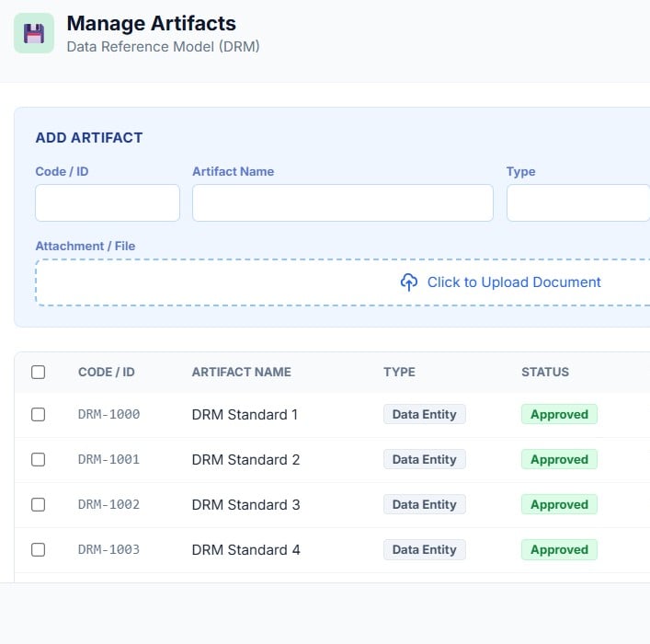Enable the DRM-1003 row checkbox
Screen dimensions: 650x644
point(38,550)
